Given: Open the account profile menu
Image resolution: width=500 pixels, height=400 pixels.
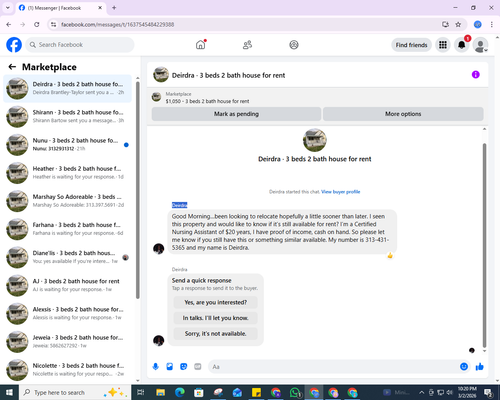Looking at the screenshot, I should [x=480, y=45].
